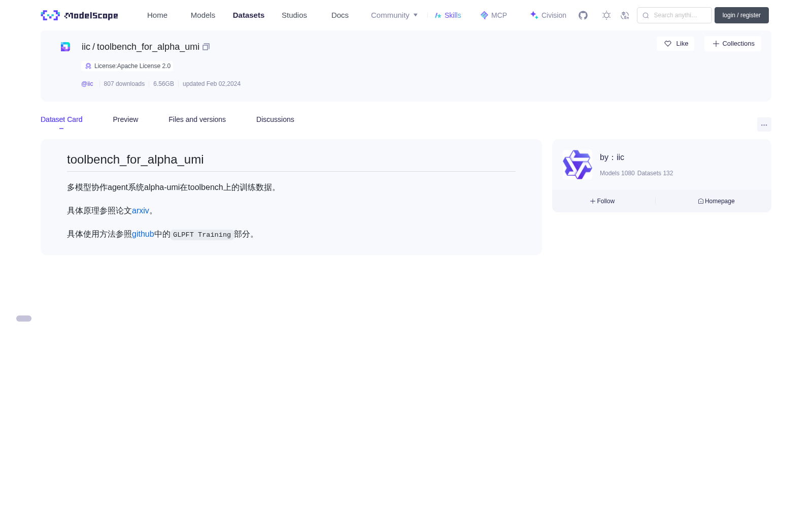Add to Collections button
Image resolution: width=812 pixels, height=508 pixels.
coord(733,44)
